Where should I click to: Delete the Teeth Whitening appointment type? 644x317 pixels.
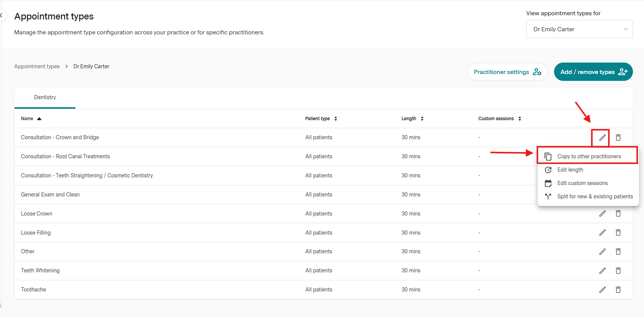point(618,270)
